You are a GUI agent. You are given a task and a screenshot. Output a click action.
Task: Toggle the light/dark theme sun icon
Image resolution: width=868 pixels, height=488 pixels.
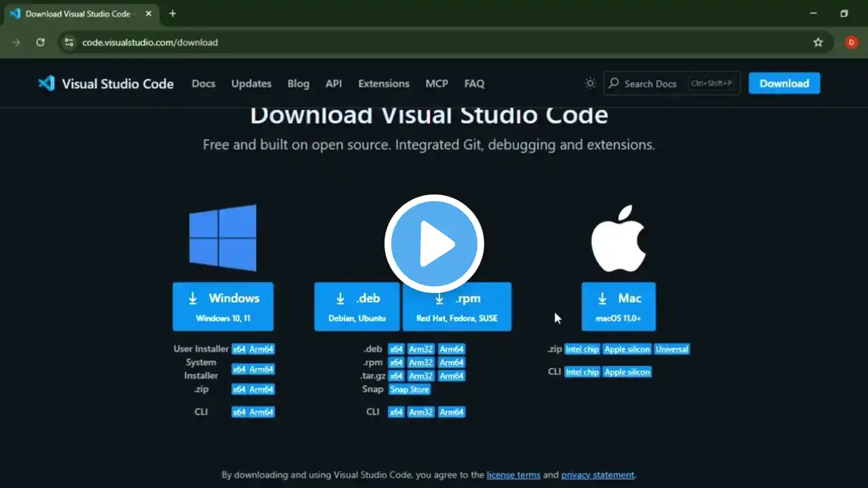point(590,83)
